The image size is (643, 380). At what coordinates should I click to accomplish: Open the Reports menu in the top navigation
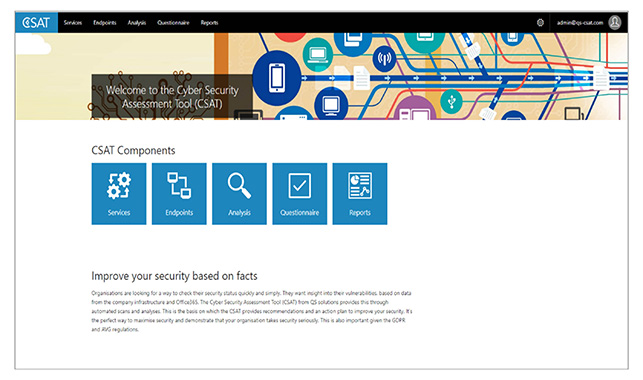point(209,23)
